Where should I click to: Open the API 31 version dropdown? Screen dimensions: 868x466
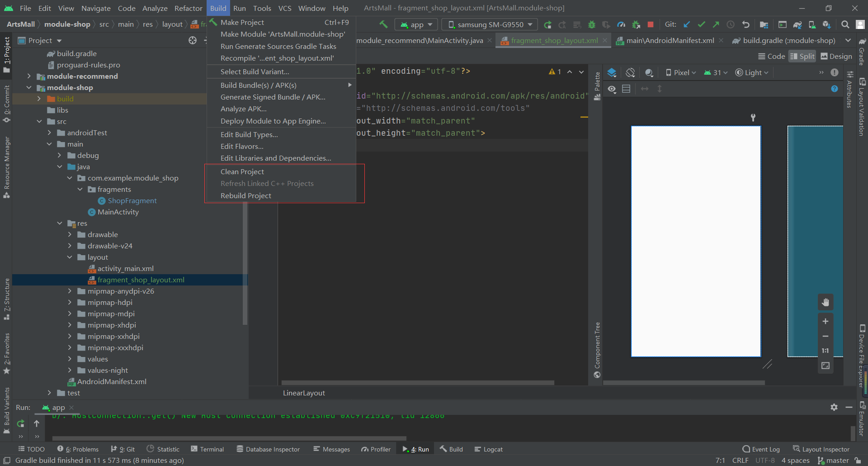coord(716,72)
